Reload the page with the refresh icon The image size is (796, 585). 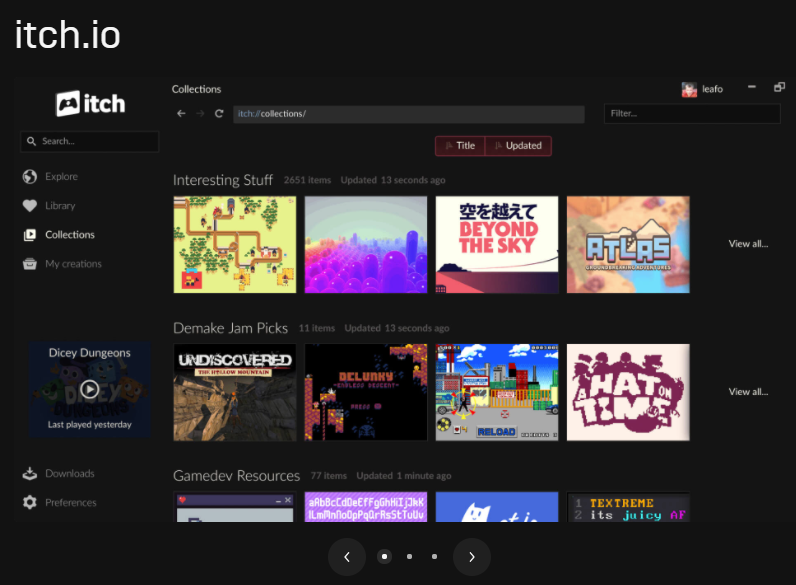pos(219,114)
